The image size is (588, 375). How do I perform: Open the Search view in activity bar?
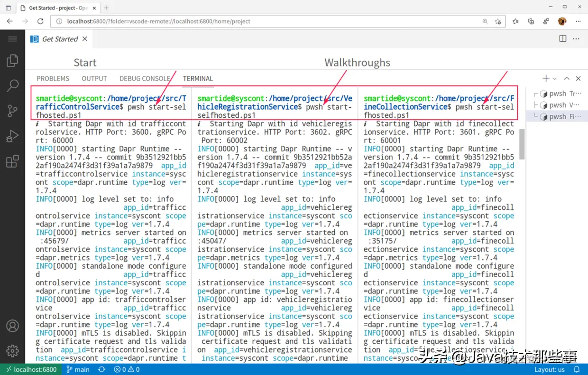pyautogui.click(x=12, y=85)
